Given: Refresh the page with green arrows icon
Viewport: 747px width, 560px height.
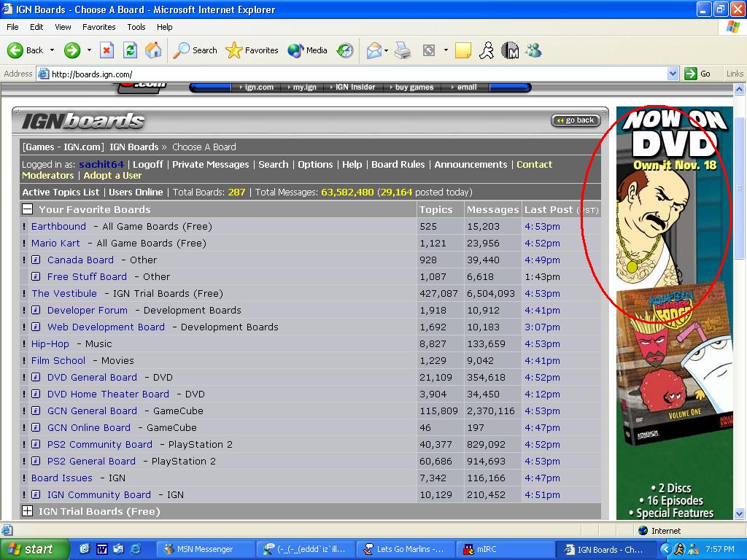Looking at the screenshot, I should [130, 50].
